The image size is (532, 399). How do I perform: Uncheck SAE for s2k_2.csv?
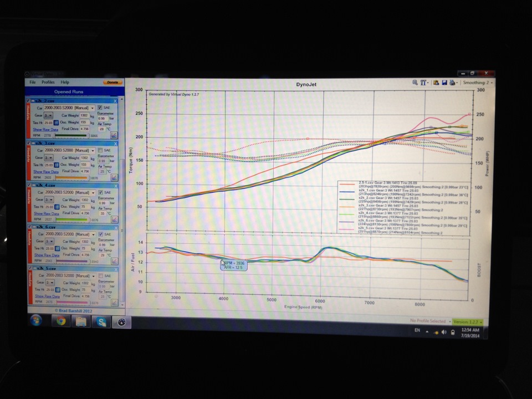point(100,108)
